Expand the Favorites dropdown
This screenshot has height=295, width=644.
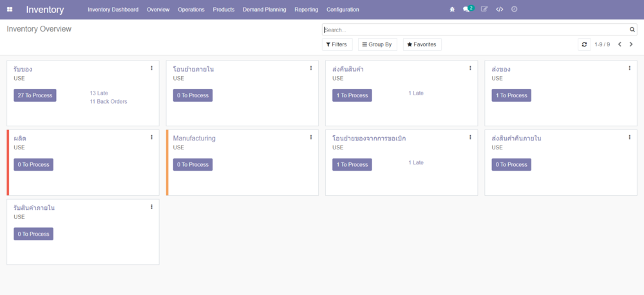click(422, 44)
